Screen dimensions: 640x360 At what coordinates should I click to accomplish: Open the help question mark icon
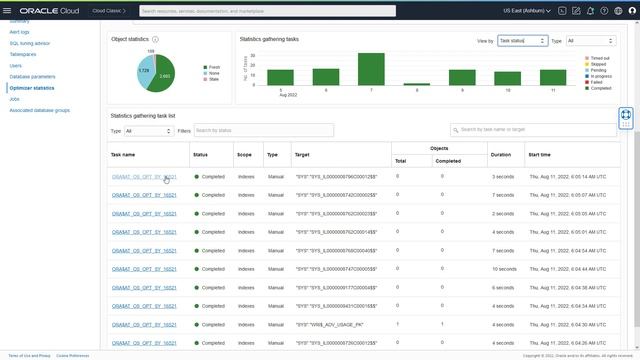pos(604,11)
